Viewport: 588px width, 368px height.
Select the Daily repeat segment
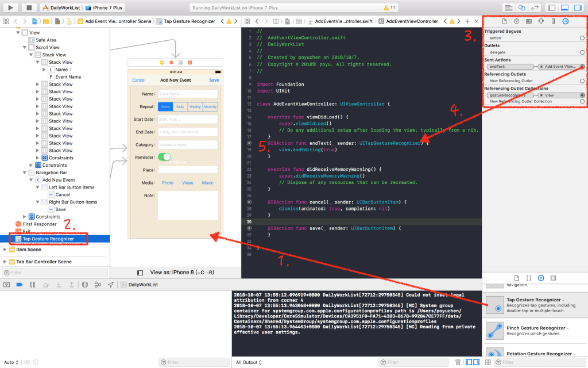pos(180,106)
